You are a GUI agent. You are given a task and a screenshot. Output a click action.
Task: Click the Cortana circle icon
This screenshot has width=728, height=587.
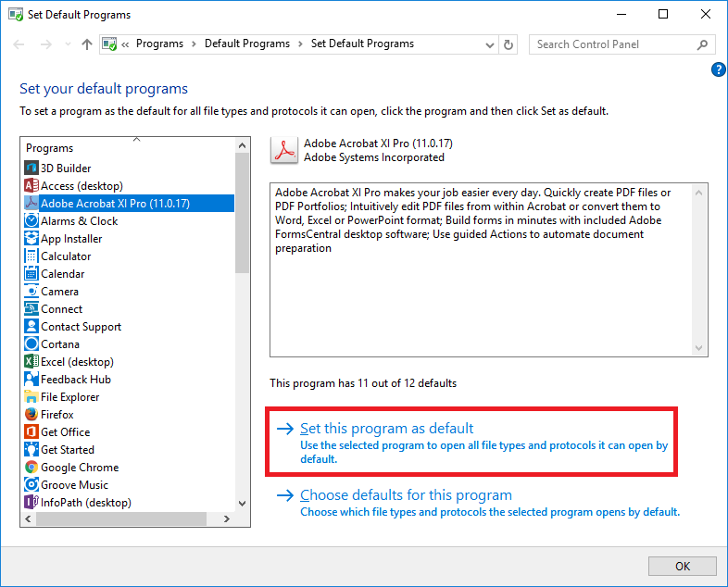click(31, 343)
